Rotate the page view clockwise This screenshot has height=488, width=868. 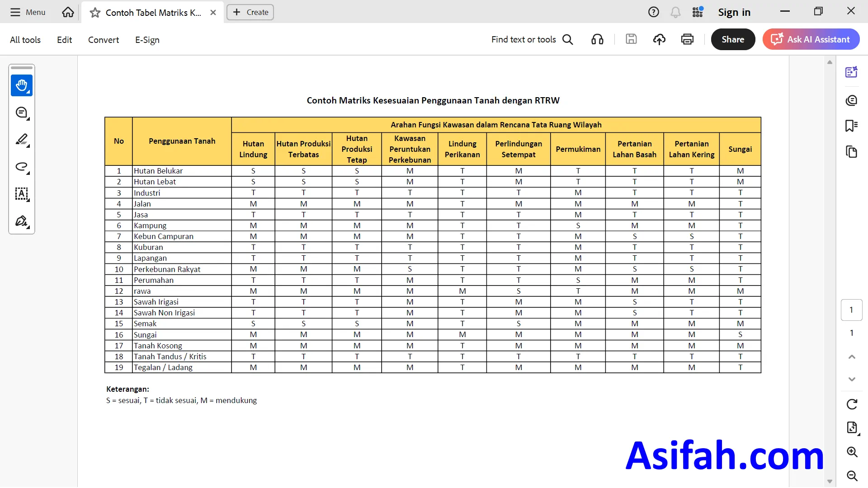point(852,404)
